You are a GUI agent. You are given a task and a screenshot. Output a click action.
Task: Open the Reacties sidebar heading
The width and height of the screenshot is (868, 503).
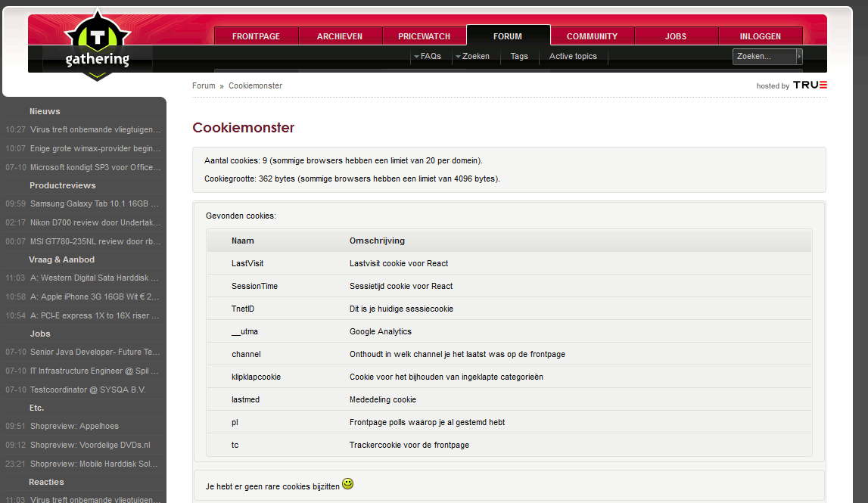[46, 482]
